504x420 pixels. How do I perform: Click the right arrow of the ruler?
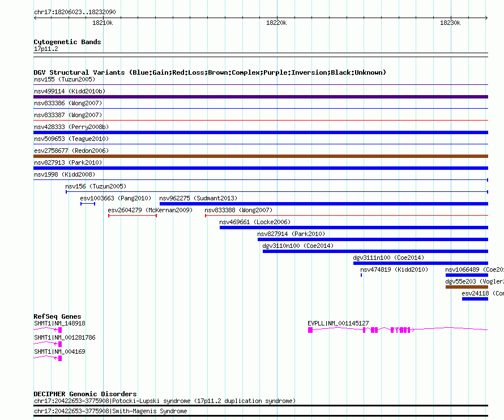tap(486, 18)
